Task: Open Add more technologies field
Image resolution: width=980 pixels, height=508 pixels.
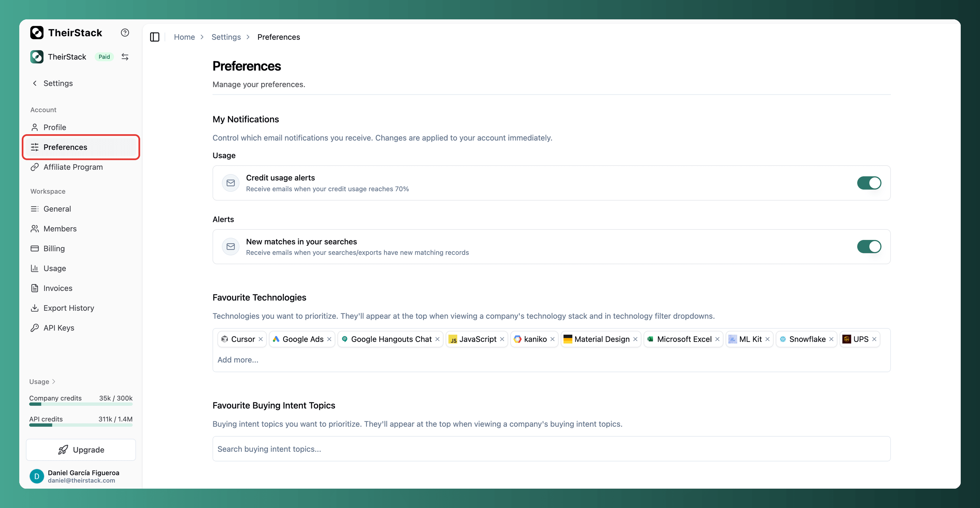Action: click(238, 360)
